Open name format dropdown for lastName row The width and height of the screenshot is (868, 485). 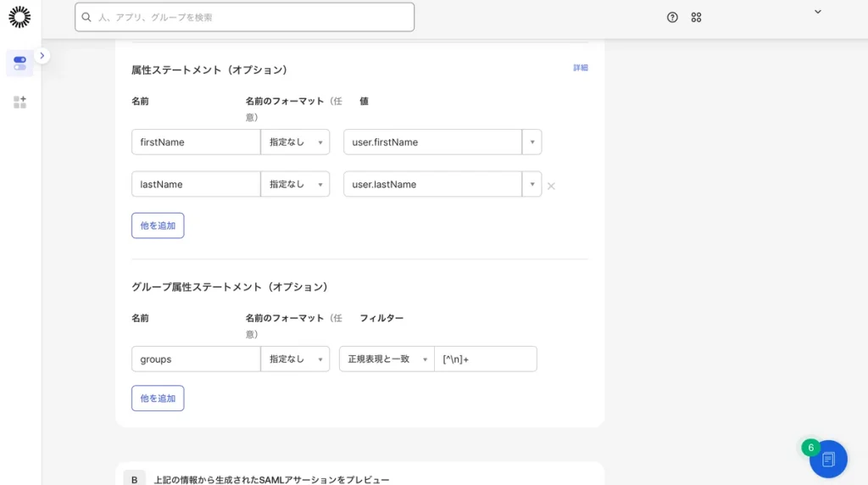coord(295,185)
